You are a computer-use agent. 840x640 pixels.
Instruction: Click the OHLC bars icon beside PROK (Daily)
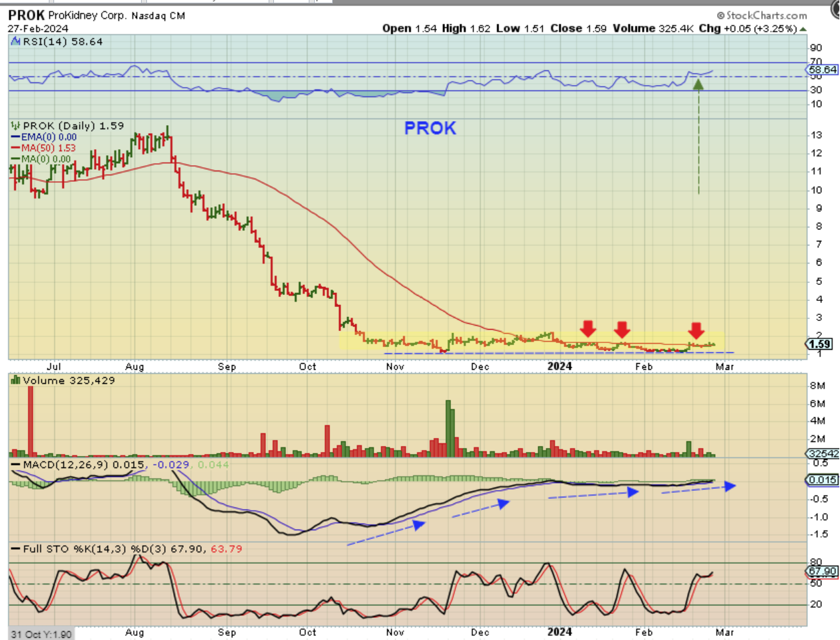pyautogui.click(x=15, y=126)
